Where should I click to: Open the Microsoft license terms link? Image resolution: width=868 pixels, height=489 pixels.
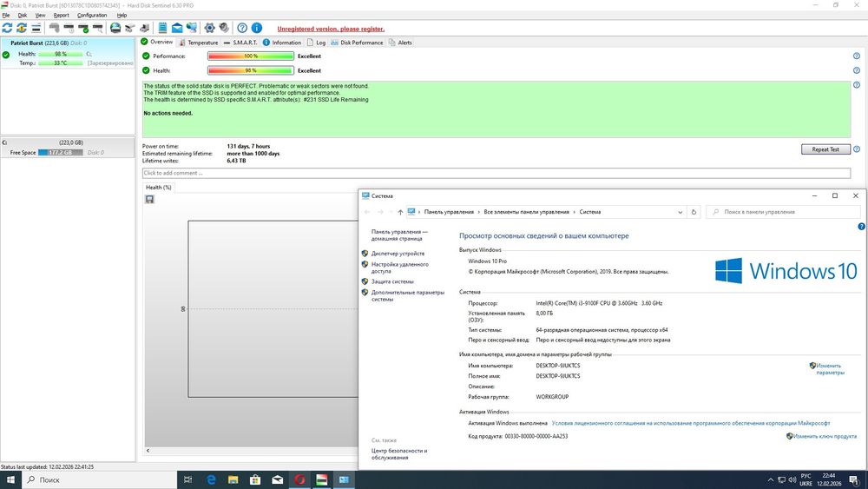pyautogui.click(x=690, y=423)
